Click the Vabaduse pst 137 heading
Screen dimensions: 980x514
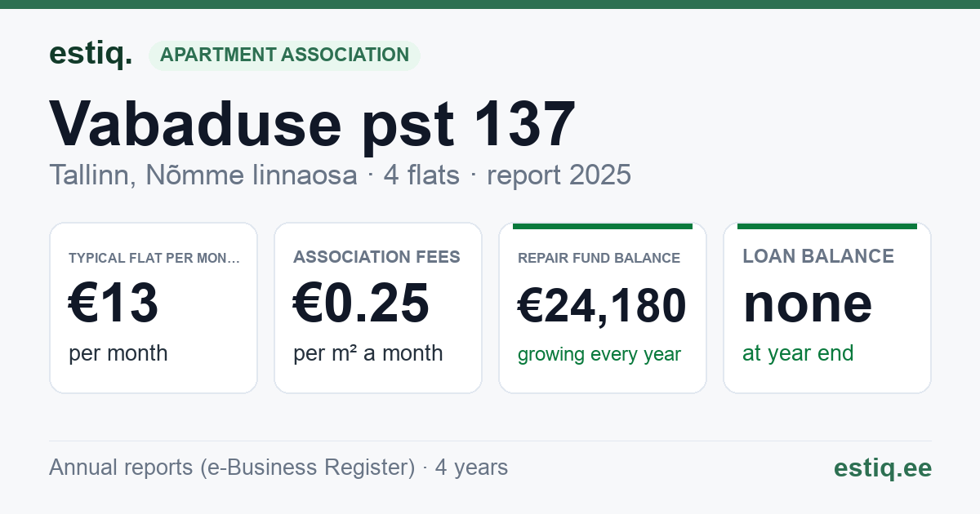click(x=313, y=124)
